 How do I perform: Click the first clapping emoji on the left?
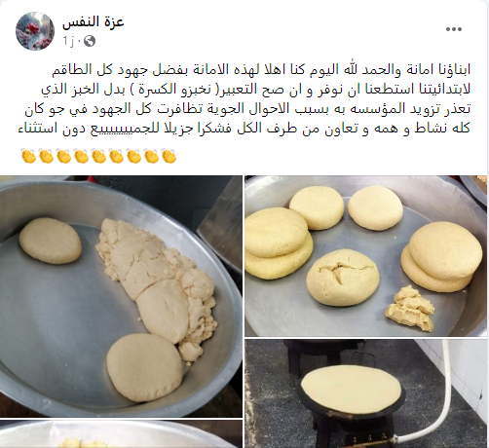click(28, 156)
